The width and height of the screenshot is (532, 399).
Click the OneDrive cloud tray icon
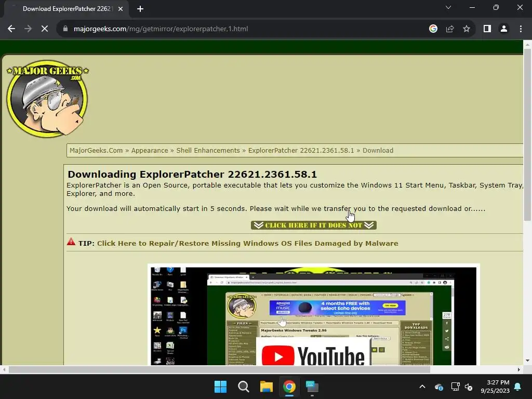point(438,387)
